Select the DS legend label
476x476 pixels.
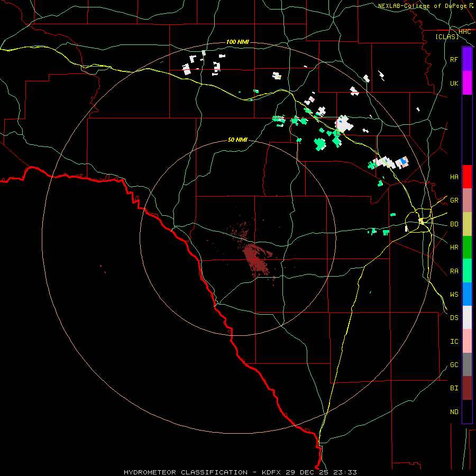[454, 317]
